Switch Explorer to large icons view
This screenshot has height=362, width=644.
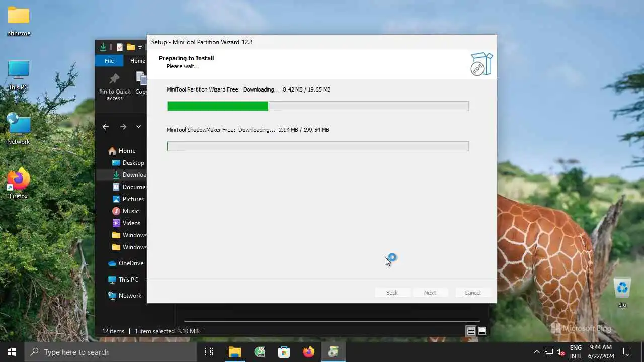(482, 331)
